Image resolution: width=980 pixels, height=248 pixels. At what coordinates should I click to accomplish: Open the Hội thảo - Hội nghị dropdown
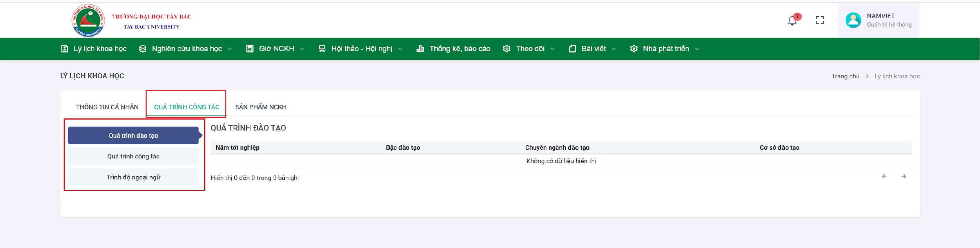pyautogui.click(x=360, y=49)
